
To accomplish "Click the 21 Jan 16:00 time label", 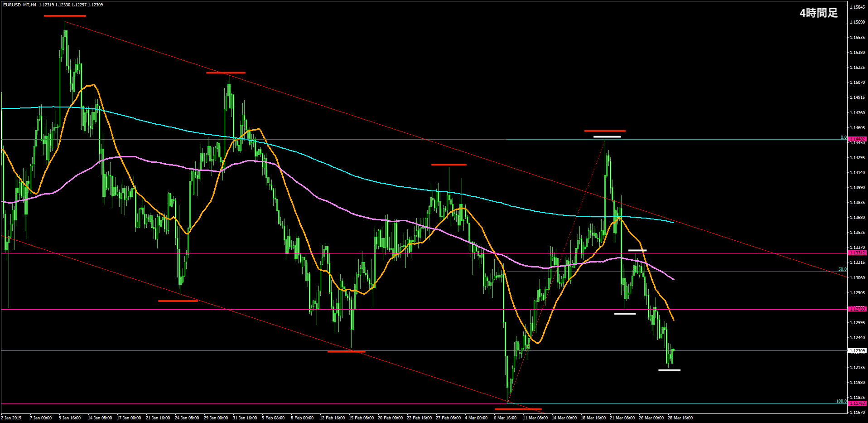I will 158,418.
